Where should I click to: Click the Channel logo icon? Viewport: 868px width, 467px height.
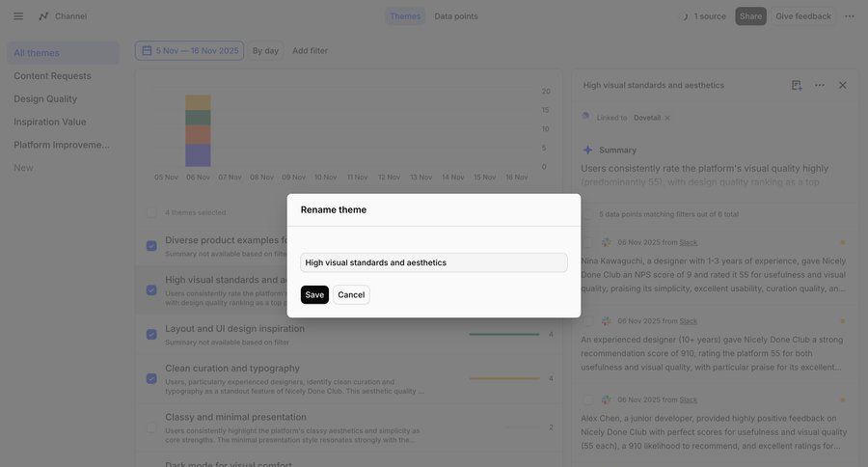43,16
